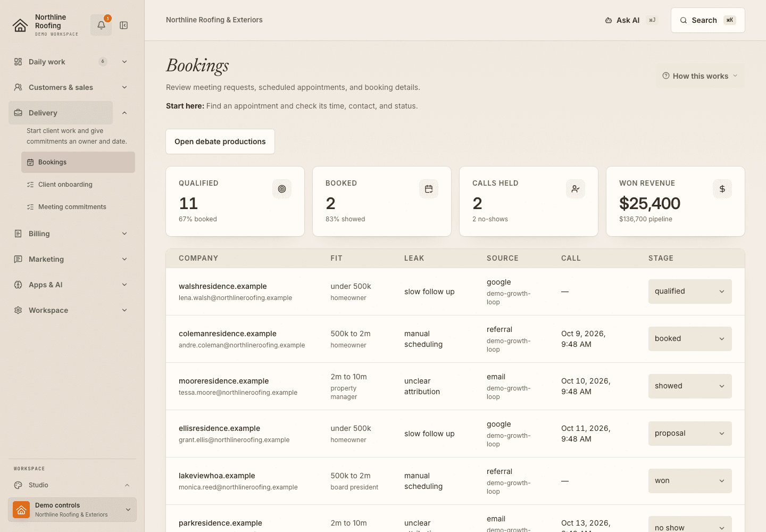Open stage dropdown showing won
The image size is (766, 532).
point(690,481)
